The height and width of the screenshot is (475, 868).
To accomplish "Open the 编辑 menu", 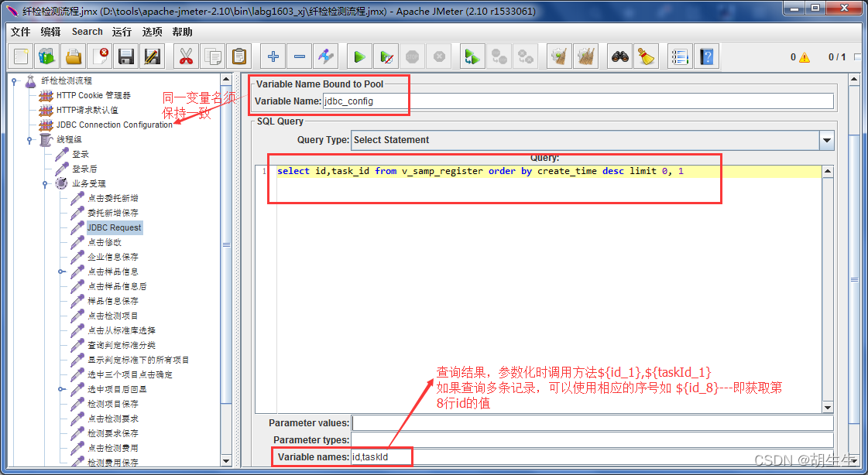I will point(50,32).
